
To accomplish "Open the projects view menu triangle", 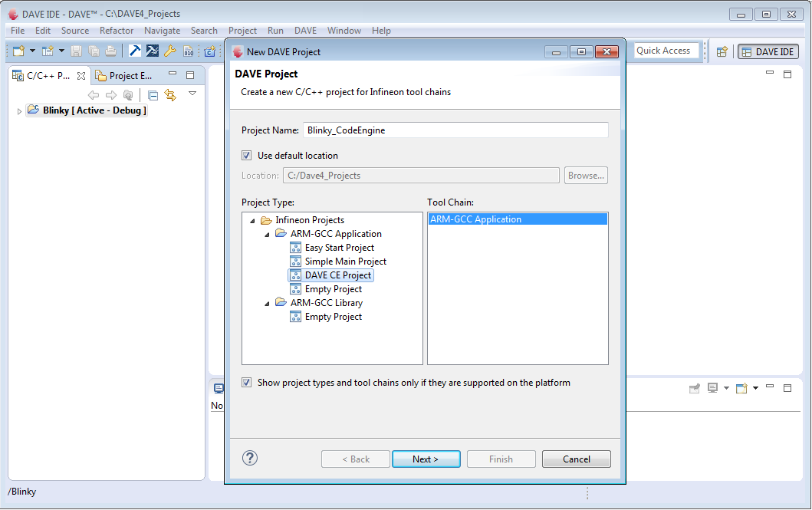I will [x=192, y=94].
